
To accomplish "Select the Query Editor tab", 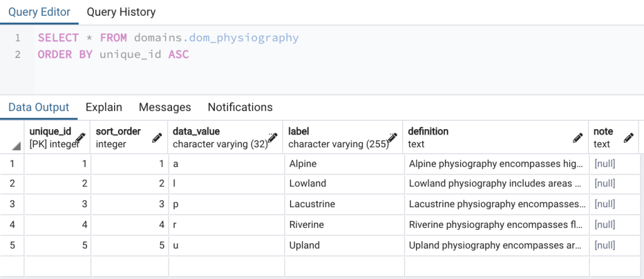I will click(x=39, y=12).
